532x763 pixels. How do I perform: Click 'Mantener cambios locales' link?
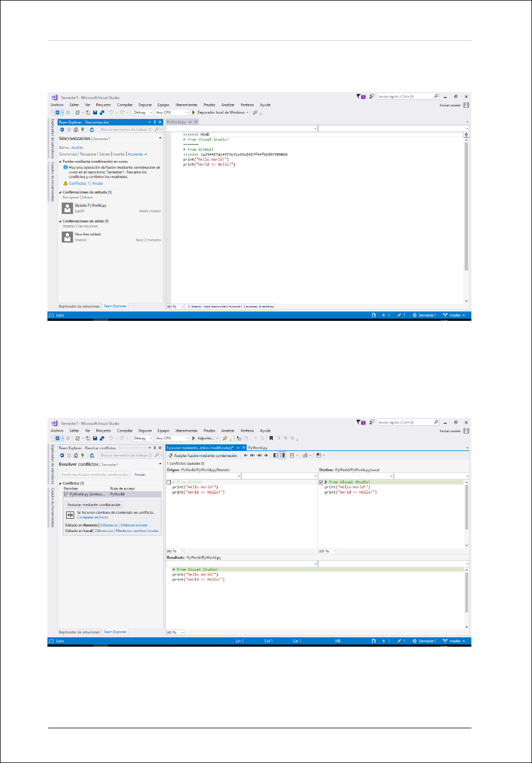coord(137,531)
